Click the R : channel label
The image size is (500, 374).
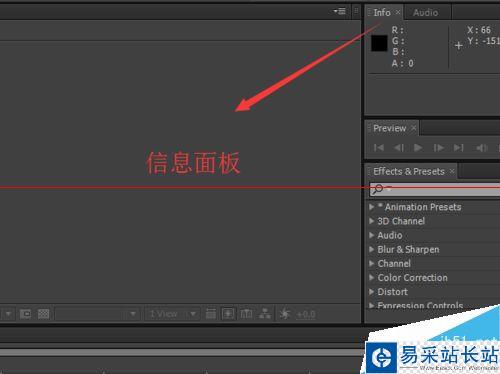[398, 30]
